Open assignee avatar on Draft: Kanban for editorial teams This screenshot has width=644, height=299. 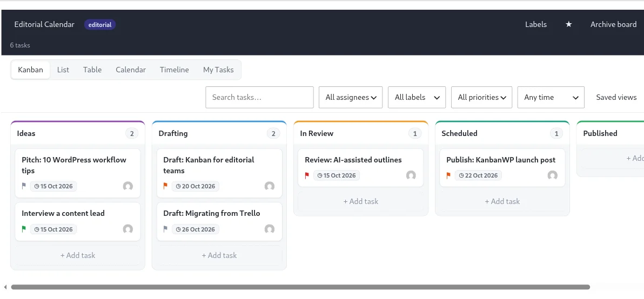point(270,186)
